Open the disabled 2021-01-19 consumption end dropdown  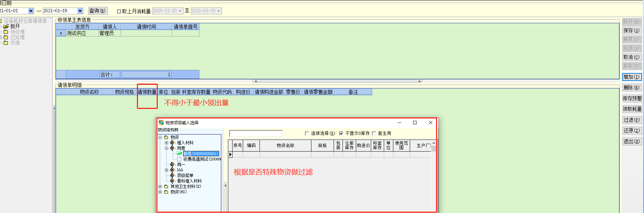[219, 11]
